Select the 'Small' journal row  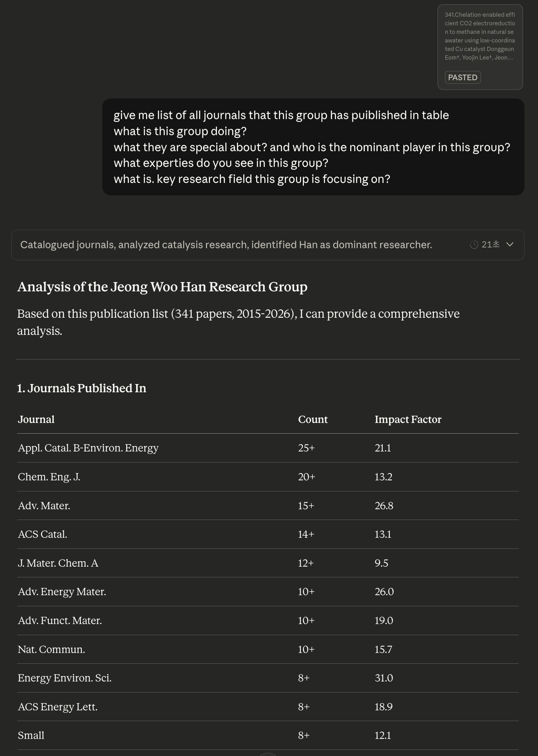click(x=31, y=735)
